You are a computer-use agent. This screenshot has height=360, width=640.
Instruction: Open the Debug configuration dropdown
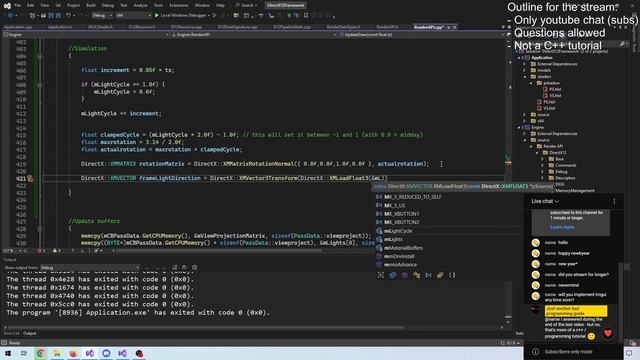click(102, 16)
